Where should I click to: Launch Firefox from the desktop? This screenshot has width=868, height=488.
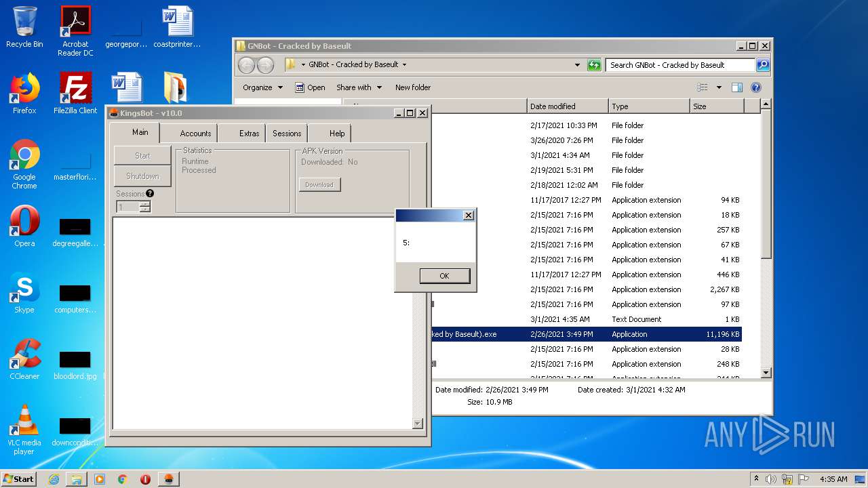click(24, 93)
